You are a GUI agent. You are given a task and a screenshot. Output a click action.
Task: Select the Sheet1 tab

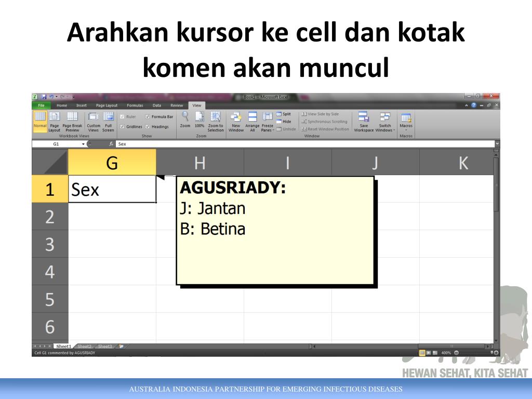[64, 347]
